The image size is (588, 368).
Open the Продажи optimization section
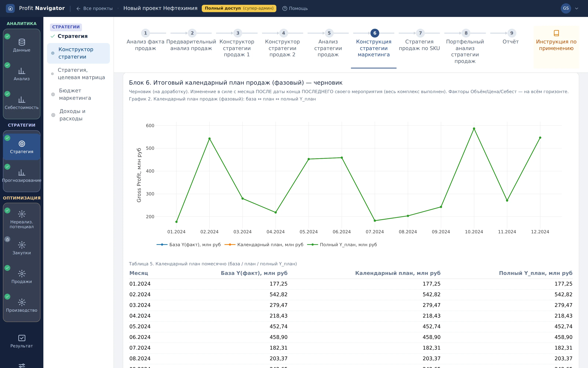[22, 277]
